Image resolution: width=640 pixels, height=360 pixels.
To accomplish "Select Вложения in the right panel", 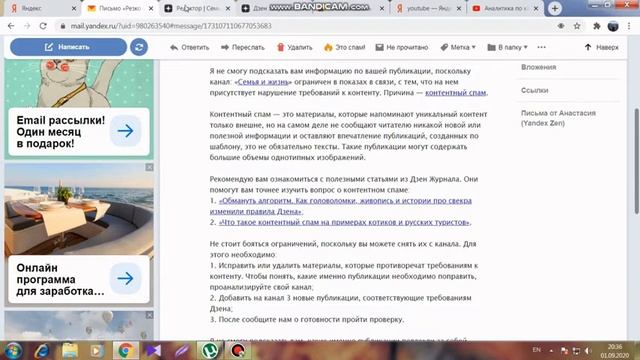I will click(x=538, y=67).
